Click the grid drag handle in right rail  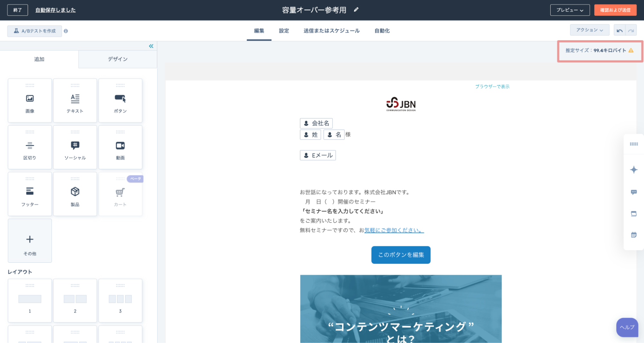click(x=634, y=144)
